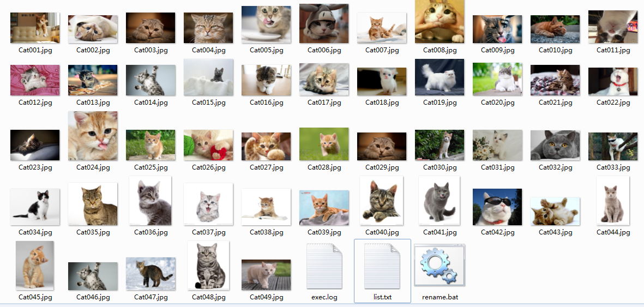Click the Cat029.jpg file name label
This screenshot has width=644, height=307.
pos(382,167)
